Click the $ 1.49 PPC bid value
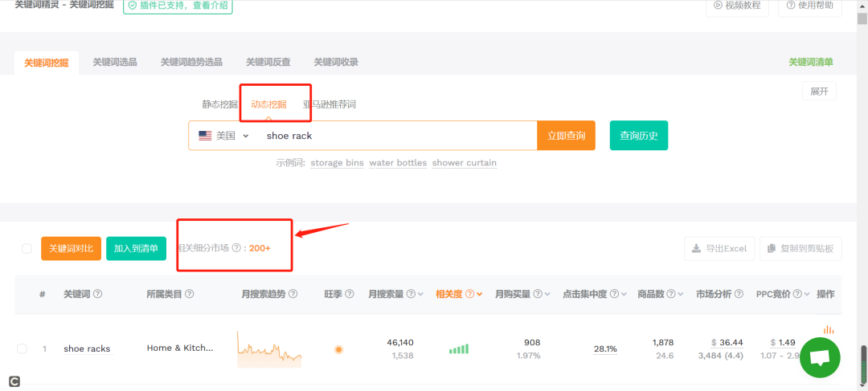 [x=783, y=343]
